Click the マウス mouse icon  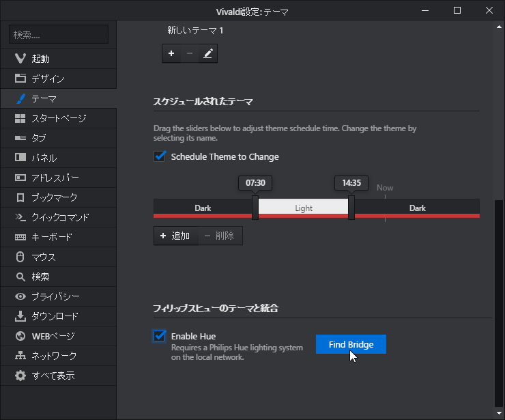pos(20,257)
